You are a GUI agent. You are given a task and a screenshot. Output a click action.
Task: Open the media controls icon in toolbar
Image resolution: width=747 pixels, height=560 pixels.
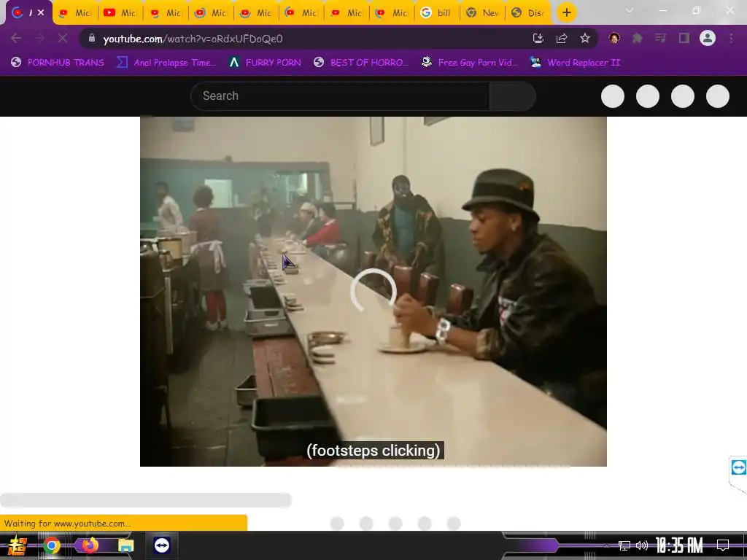pos(660,38)
